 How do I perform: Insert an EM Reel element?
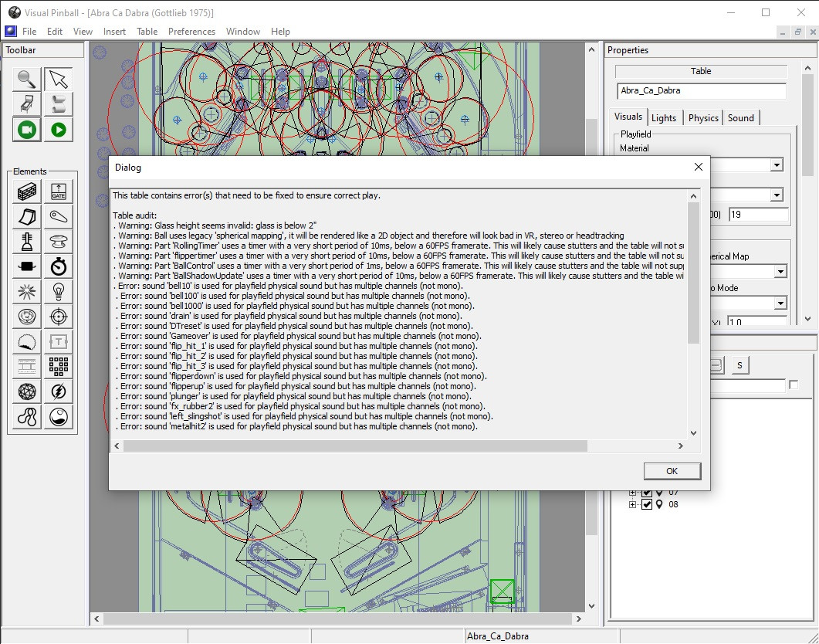pyautogui.click(x=27, y=367)
